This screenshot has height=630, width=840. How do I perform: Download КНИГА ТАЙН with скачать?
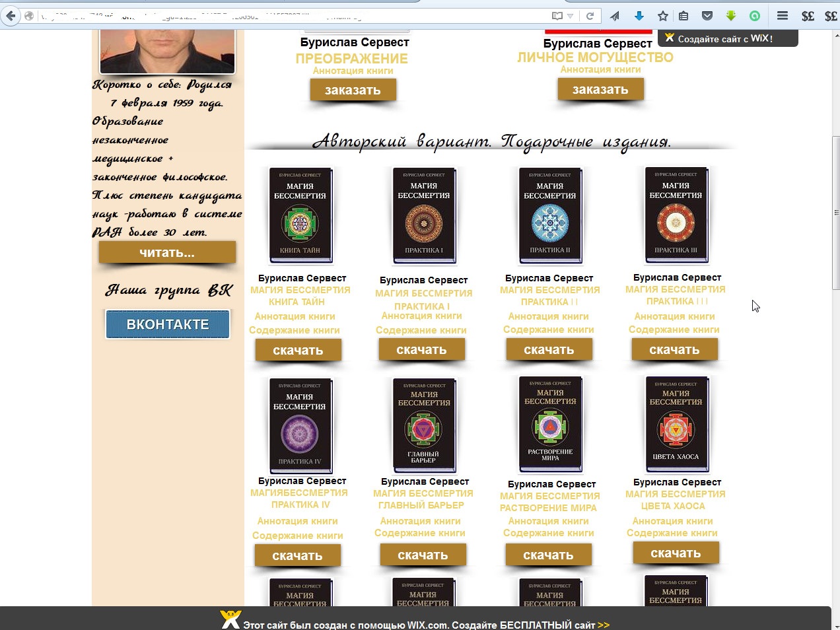[x=298, y=351]
